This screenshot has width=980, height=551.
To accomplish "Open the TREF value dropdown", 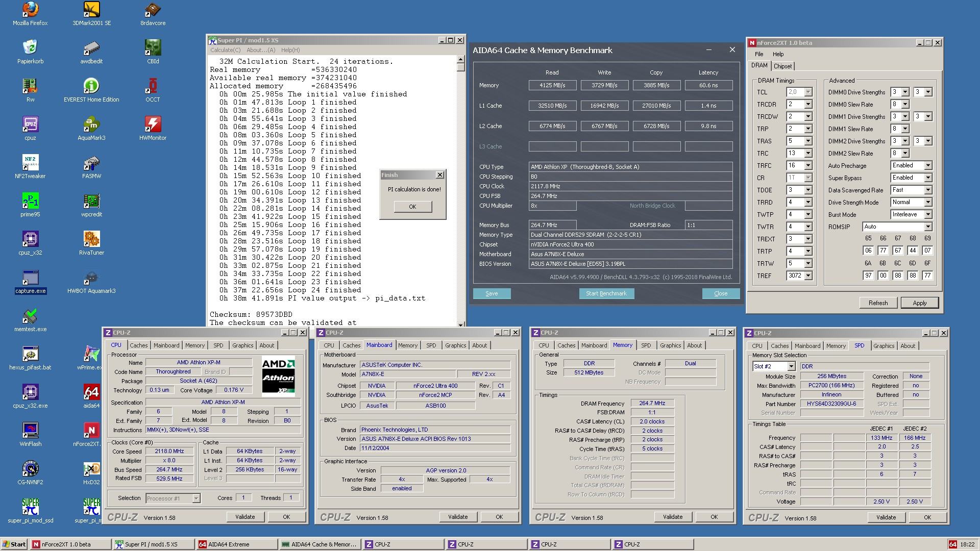I will click(x=808, y=276).
